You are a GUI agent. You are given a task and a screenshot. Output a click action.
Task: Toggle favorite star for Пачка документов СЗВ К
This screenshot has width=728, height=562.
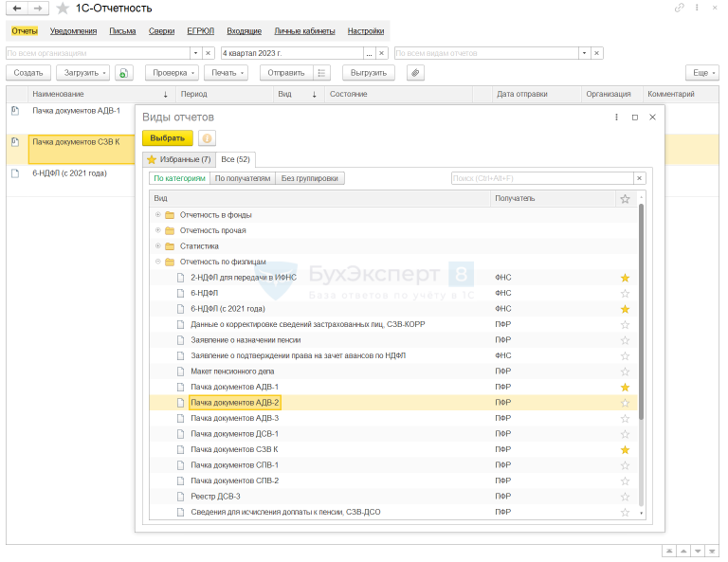[x=625, y=449]
